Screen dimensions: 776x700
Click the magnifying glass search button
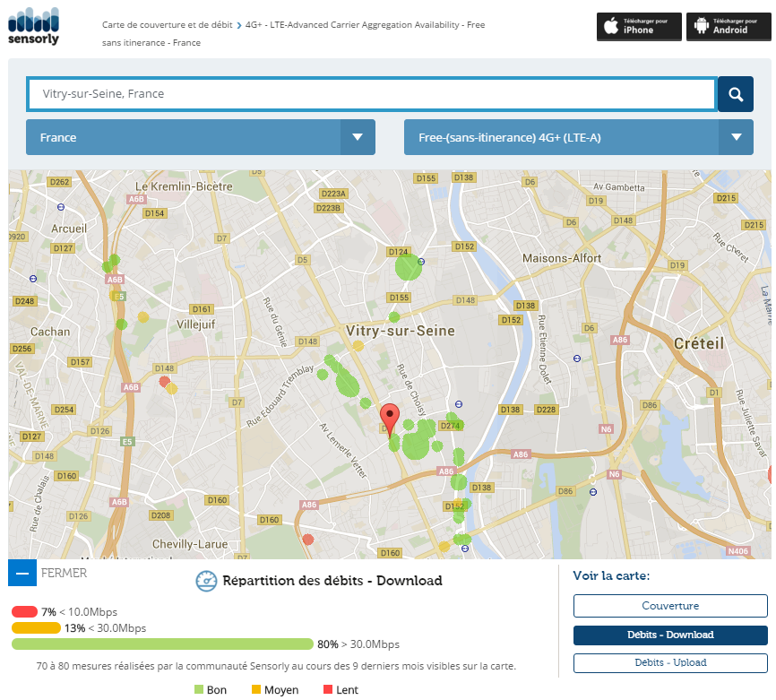tap(736, 94)
